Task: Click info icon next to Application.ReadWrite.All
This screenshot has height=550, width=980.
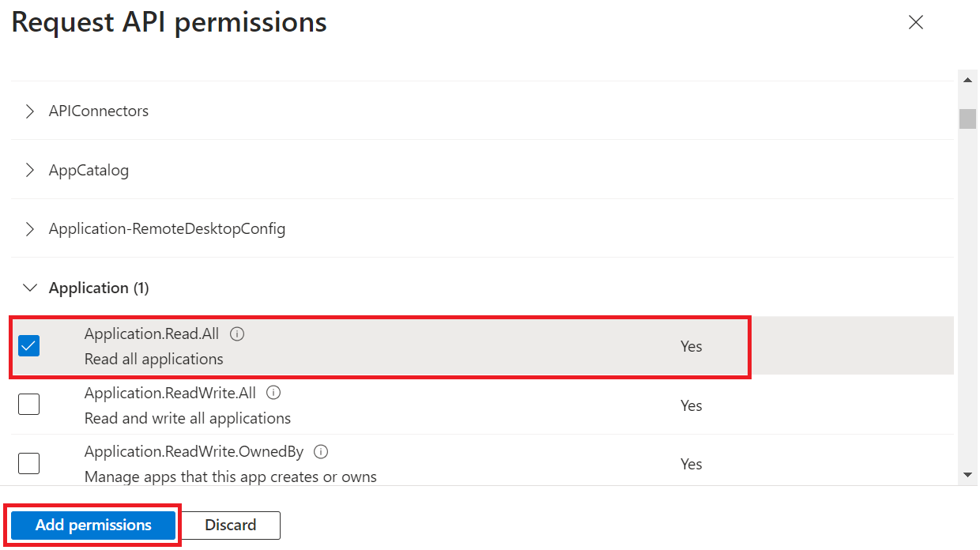Action: (x=273, y=393)
